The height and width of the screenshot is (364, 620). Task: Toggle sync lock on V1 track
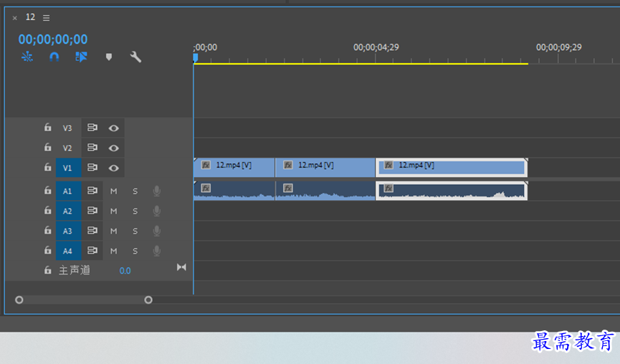[92, 167]
